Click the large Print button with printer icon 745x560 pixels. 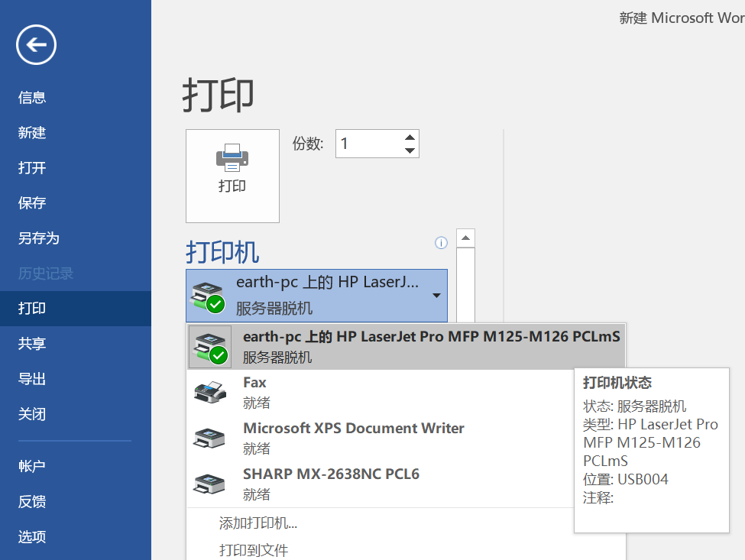click(x=232, y=176)
